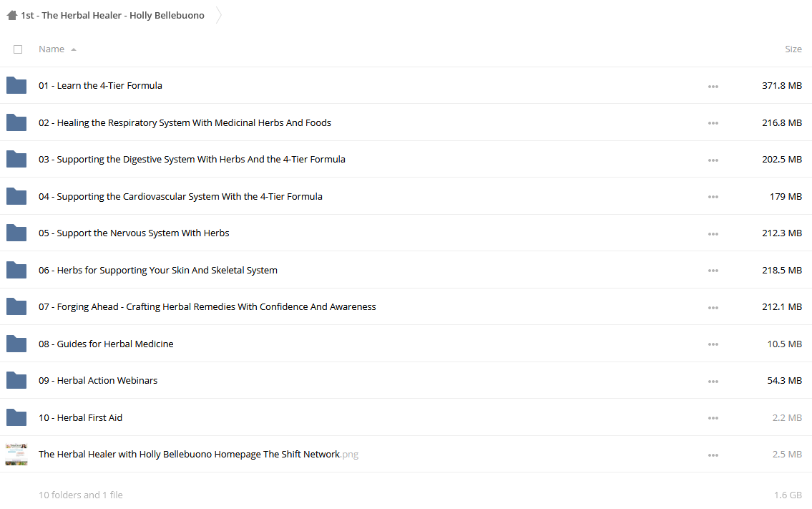Image resolution: width=812 pixels, height=509 pixels.
Task: Open 03 - Supporting the Digestive System folder
Action: tap(192, 160)
